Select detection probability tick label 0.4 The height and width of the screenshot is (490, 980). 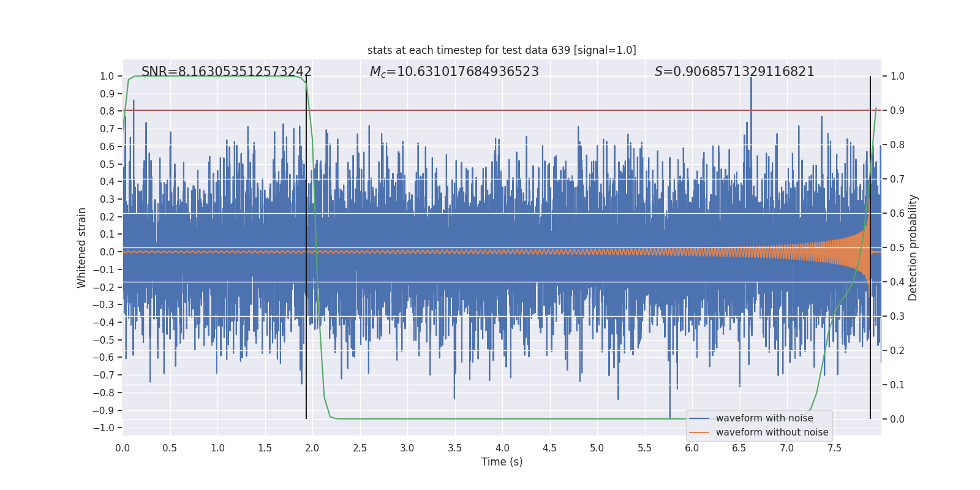pos(897,282)
